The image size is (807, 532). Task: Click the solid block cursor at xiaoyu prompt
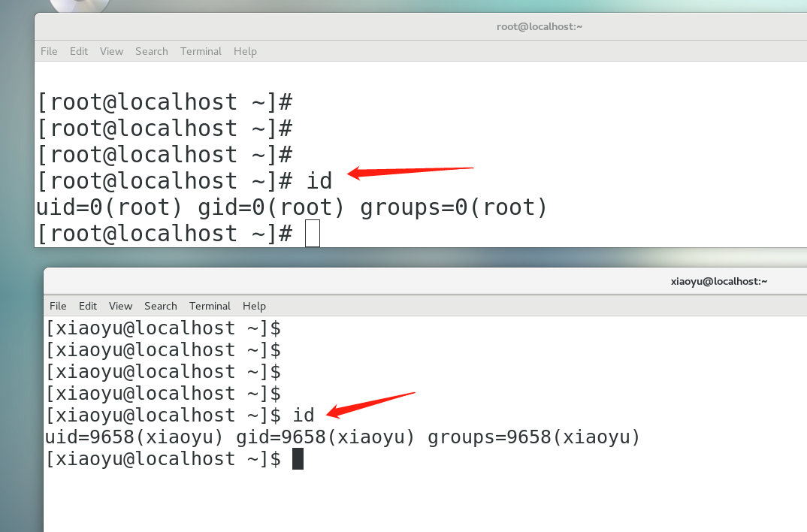click(298, 459)
